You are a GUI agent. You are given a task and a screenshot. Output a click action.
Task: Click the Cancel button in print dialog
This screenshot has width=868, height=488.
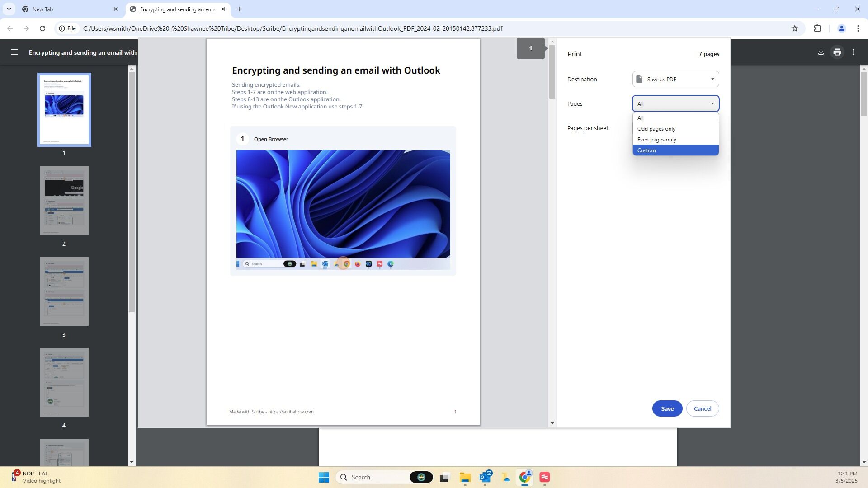coord(703,408)
